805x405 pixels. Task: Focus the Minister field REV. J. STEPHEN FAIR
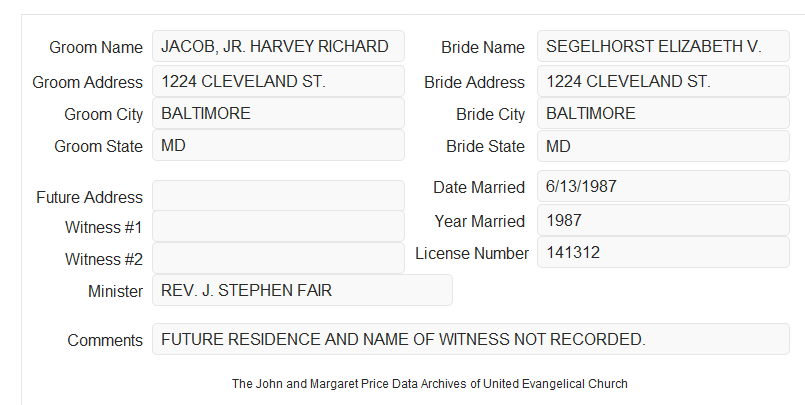(302, 290)
